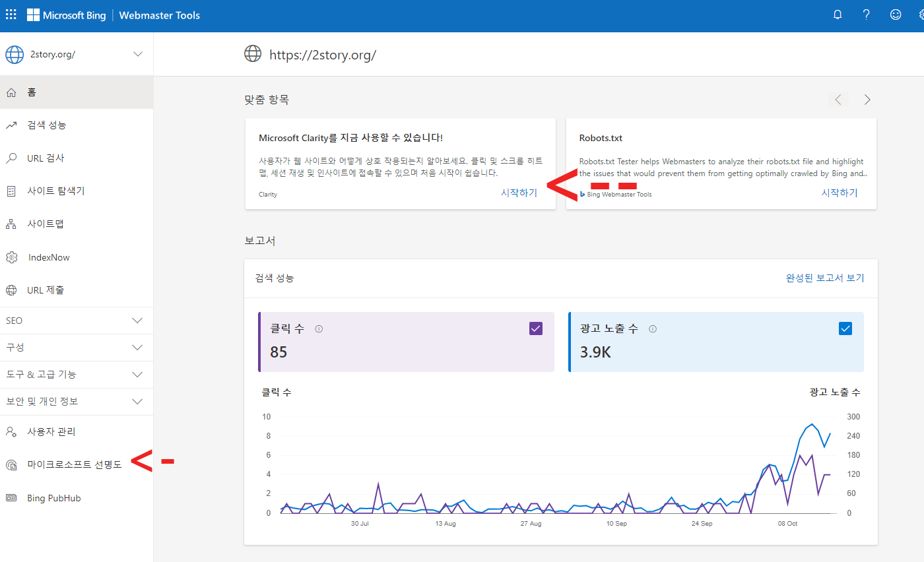
Task: Click the Clarity card source label
Action: 268,195
